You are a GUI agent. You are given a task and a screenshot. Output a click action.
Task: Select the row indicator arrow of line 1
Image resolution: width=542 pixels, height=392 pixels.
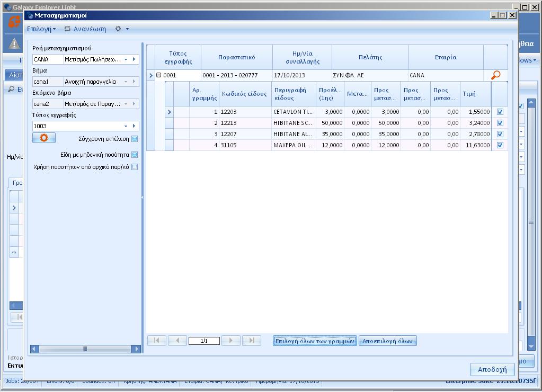click(169, 112)
